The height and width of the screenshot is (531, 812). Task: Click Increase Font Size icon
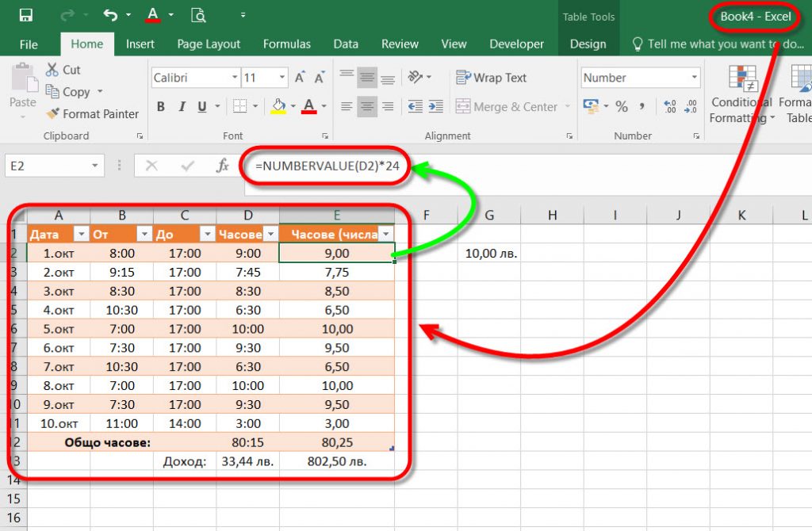(301, 78)
